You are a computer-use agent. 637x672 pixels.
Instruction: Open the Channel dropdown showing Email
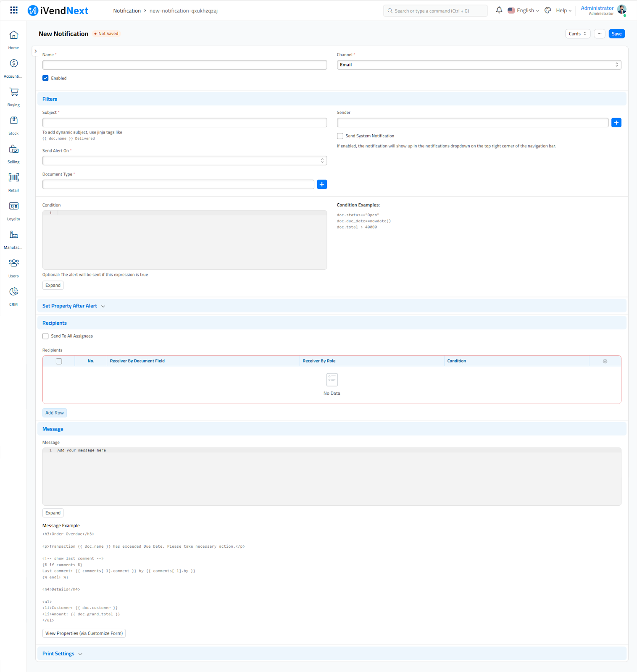pyautogui.click(x=479, y=65)
